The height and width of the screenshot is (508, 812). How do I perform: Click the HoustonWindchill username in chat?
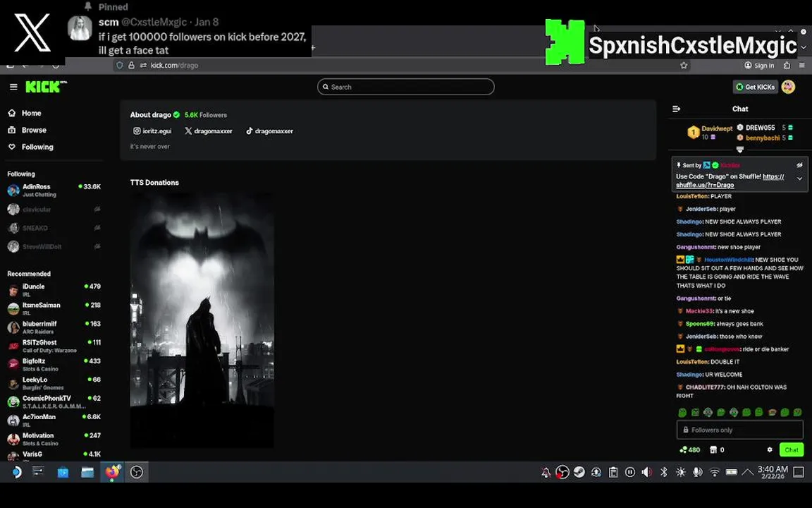point(728,260)
